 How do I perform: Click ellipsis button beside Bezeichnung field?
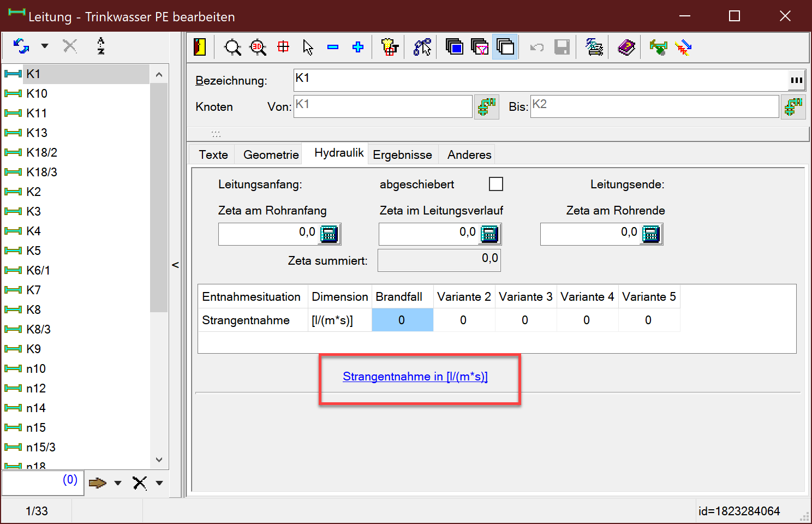point(796,81)
